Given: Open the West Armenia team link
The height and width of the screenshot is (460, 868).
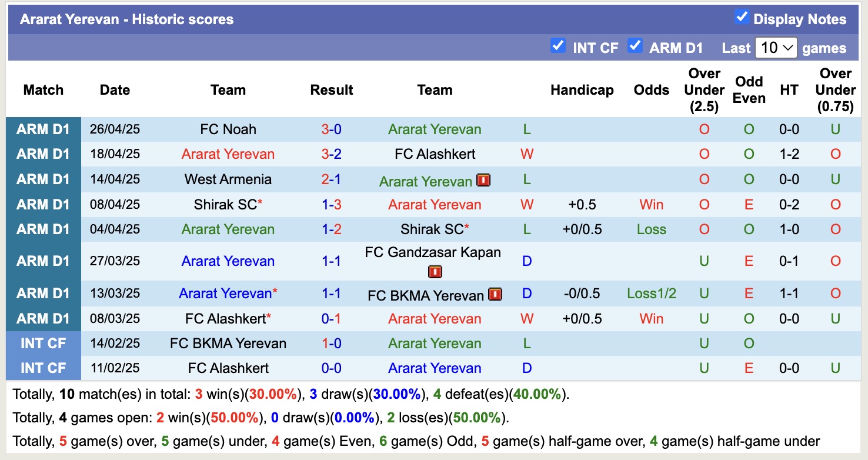Looking at the screenshot, I should (x=228, y=179).
